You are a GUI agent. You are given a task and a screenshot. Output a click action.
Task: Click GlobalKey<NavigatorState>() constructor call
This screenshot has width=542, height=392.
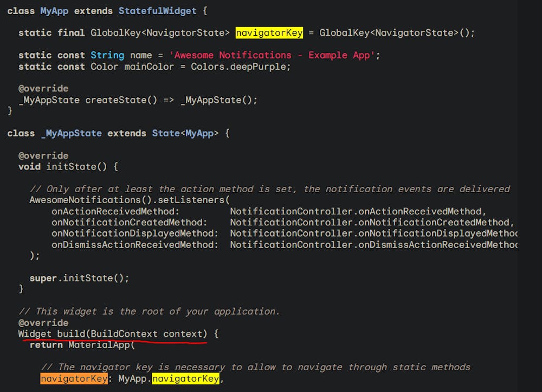394,33
